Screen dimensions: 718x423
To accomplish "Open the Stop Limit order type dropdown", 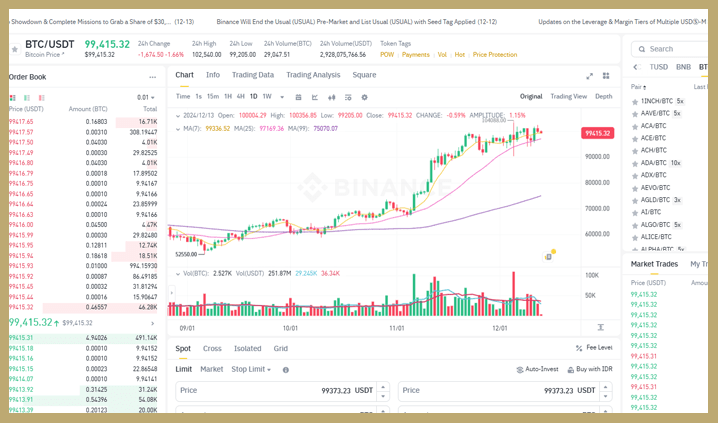I will (251, 369).
